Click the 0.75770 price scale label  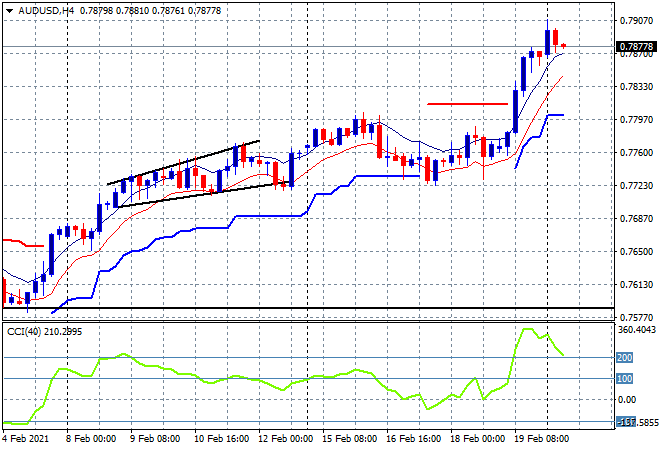coord(636,317)
